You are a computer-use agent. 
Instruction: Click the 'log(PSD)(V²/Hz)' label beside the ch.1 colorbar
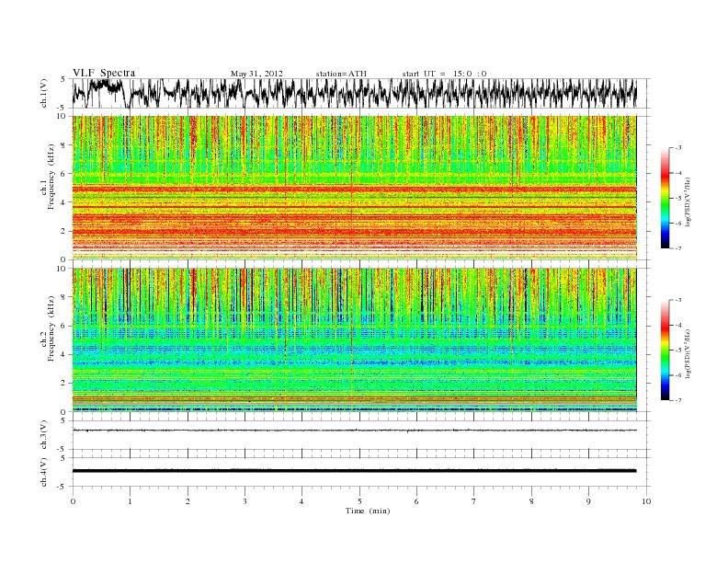pyautogui.click(x=688, y=201)
